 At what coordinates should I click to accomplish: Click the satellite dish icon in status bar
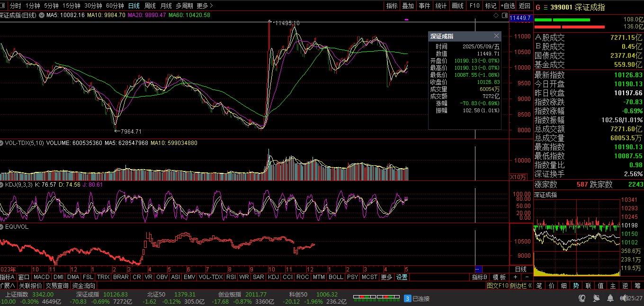tap(597, 298)
